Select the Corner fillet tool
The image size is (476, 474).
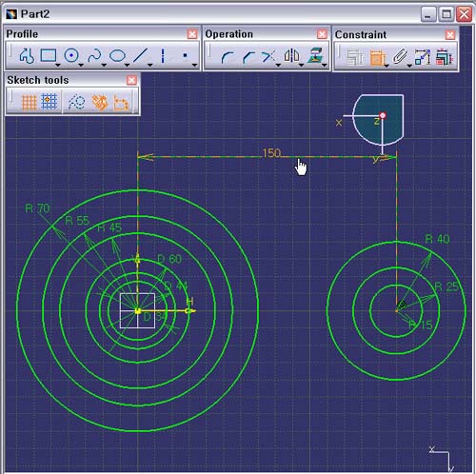point(227,57)
